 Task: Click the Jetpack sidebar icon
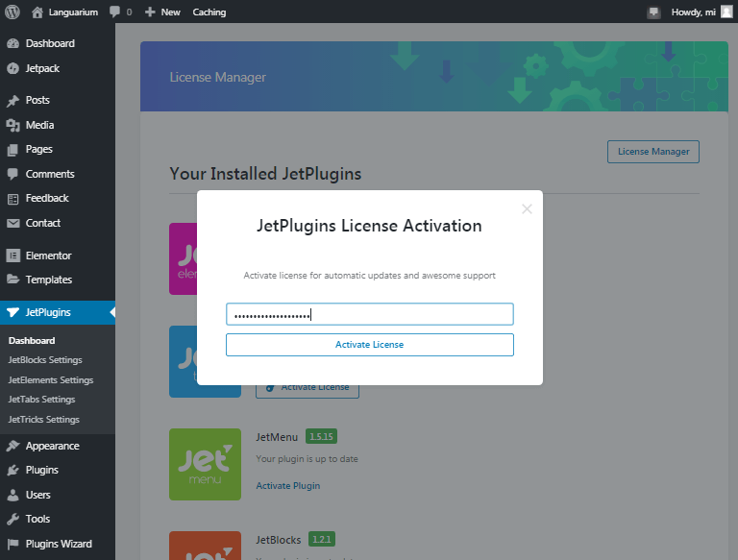(x=13, y=68)
